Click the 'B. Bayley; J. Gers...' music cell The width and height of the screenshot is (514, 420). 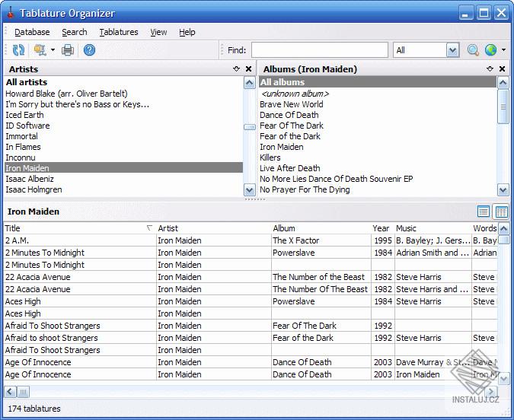[433, 240]
